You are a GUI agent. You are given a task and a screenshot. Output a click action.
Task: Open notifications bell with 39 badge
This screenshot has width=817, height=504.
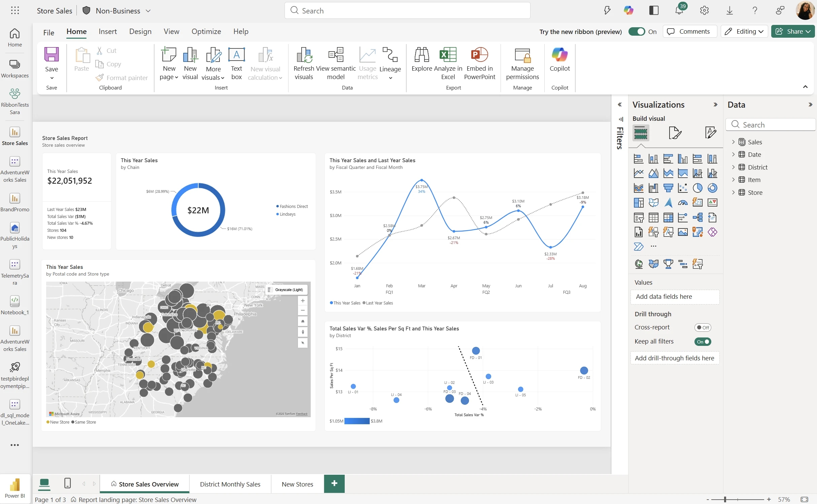point(679,11)
